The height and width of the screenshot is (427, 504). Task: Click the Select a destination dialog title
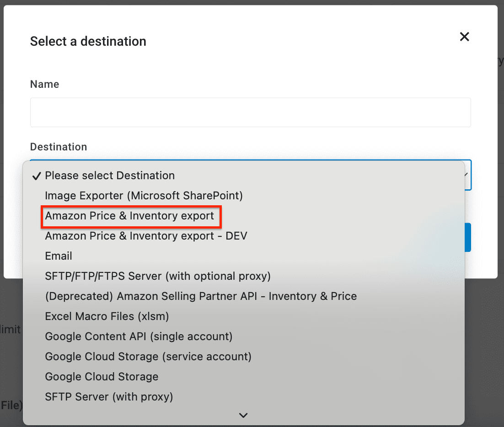(88, 41)
